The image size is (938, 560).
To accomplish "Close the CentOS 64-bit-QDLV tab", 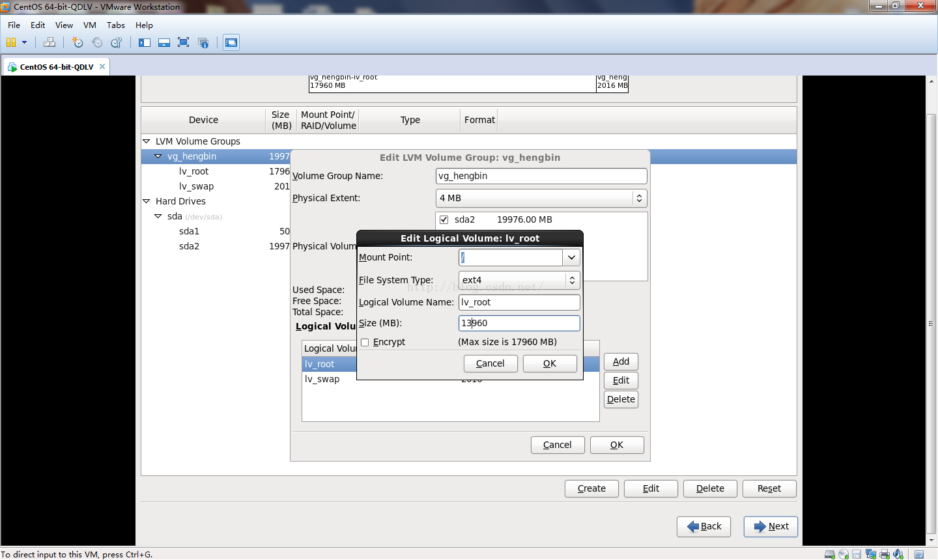I will [x=102, y=66].
